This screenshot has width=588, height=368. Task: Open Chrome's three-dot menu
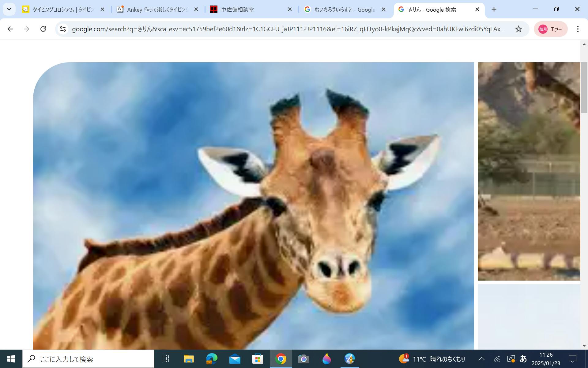(578, 29)
